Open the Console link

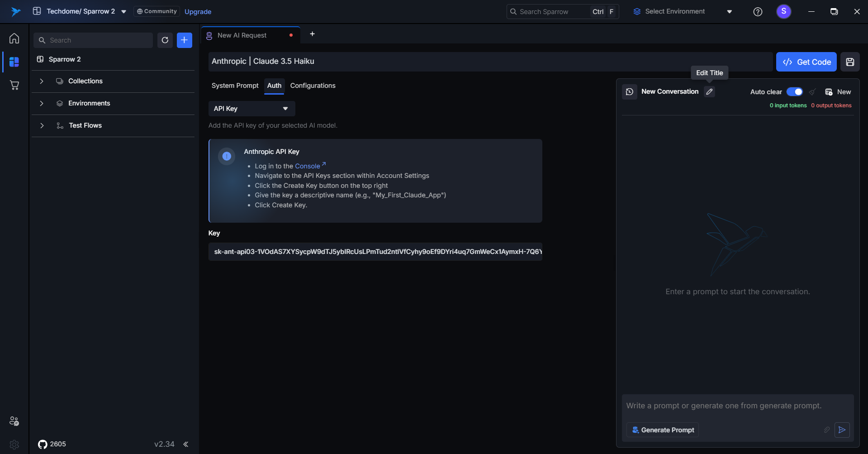click(x=308, y=166)
